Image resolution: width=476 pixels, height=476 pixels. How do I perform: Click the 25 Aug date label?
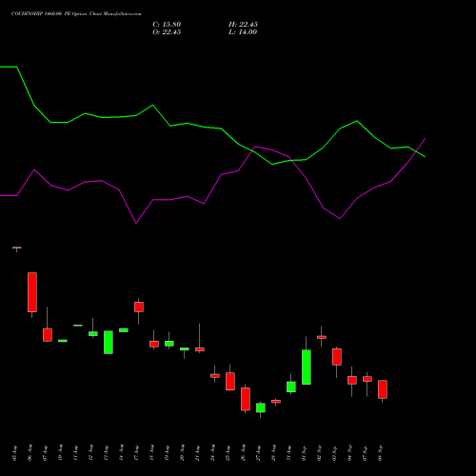pos(228,453)
